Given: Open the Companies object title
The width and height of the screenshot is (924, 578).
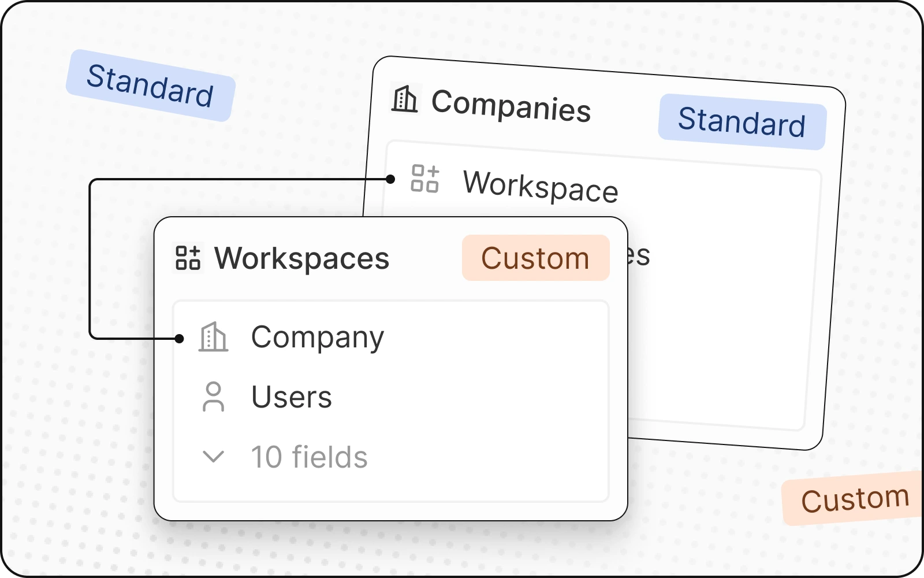Looking at the screenshot, I should click(x=511, y=106).
